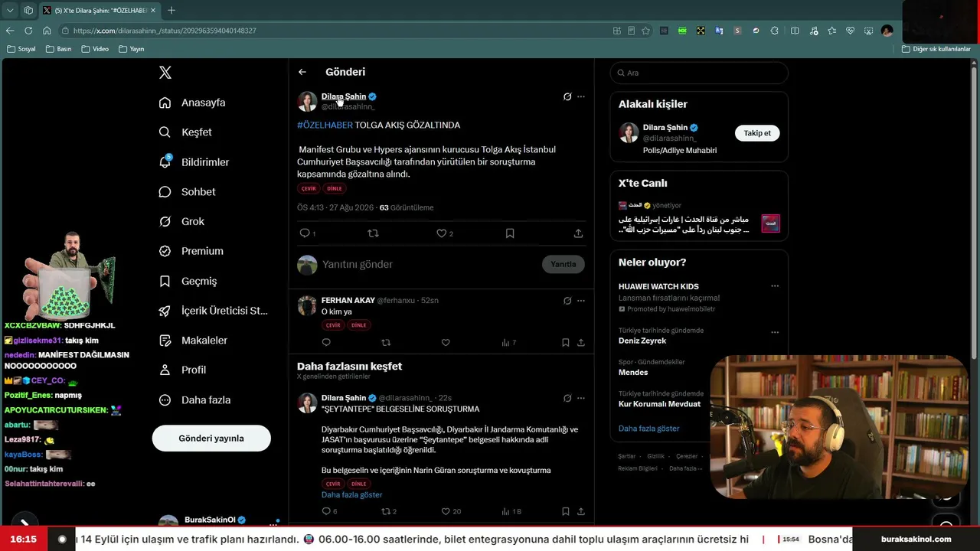This screenshot has height=551, width=980.
Task: Open more options for Deniz Zeyrek trend
Action: coord(775,332)
